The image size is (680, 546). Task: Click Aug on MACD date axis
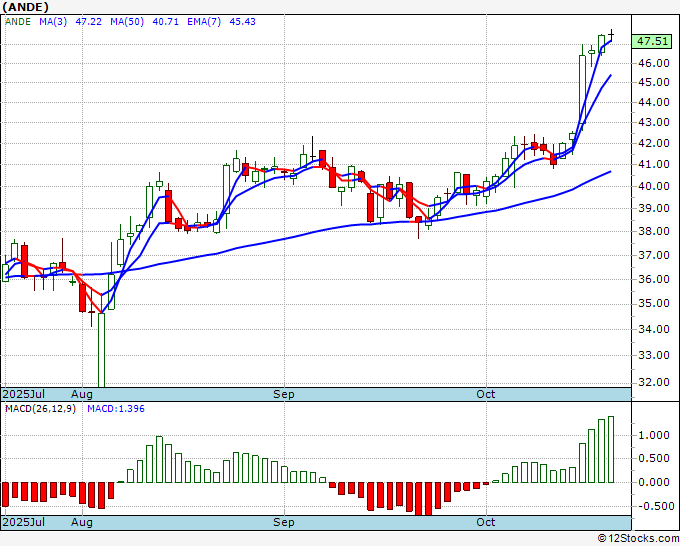82,522
